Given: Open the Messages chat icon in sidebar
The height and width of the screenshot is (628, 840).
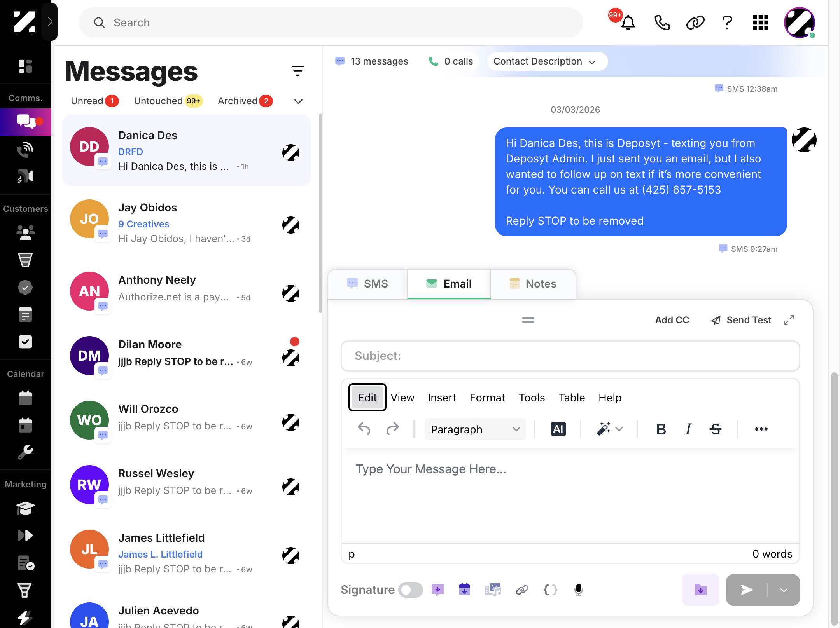Looking at the screenshot, I should [x=26, y=122].
